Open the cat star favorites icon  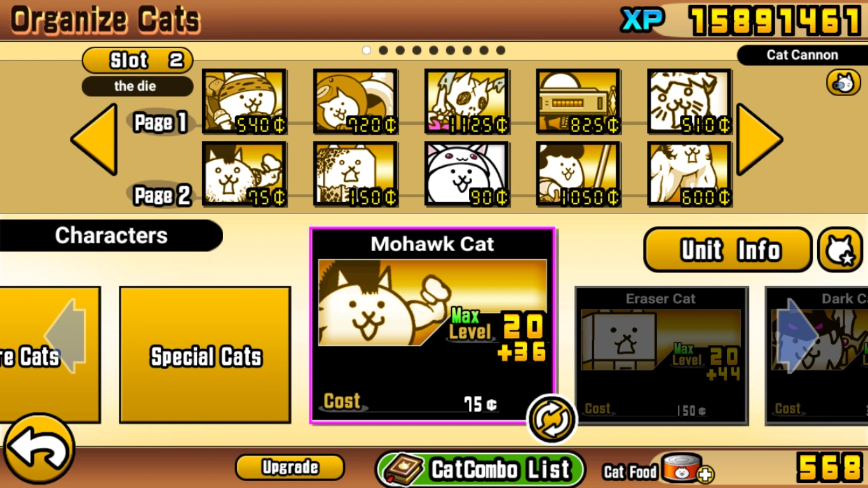(x=840, y=250)
